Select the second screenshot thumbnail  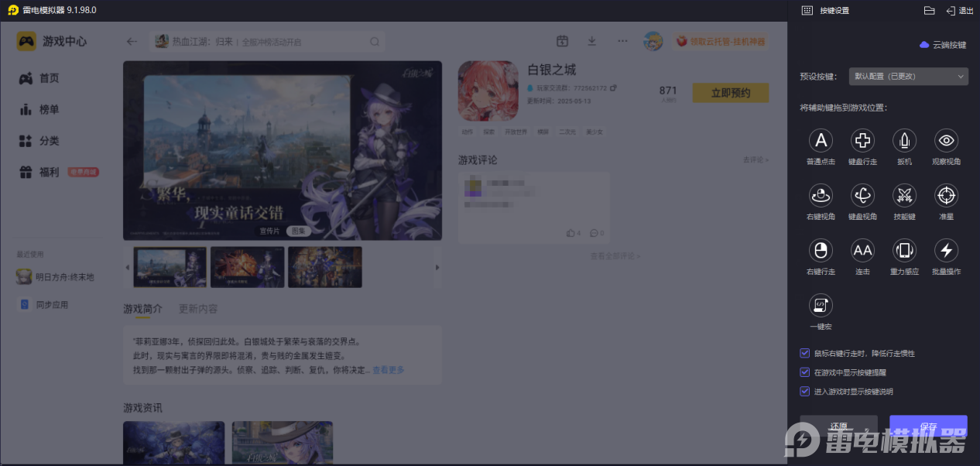[x=247, y=267]
